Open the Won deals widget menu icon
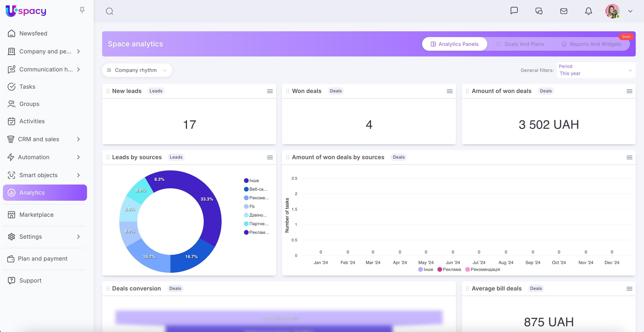 [449, 91]
